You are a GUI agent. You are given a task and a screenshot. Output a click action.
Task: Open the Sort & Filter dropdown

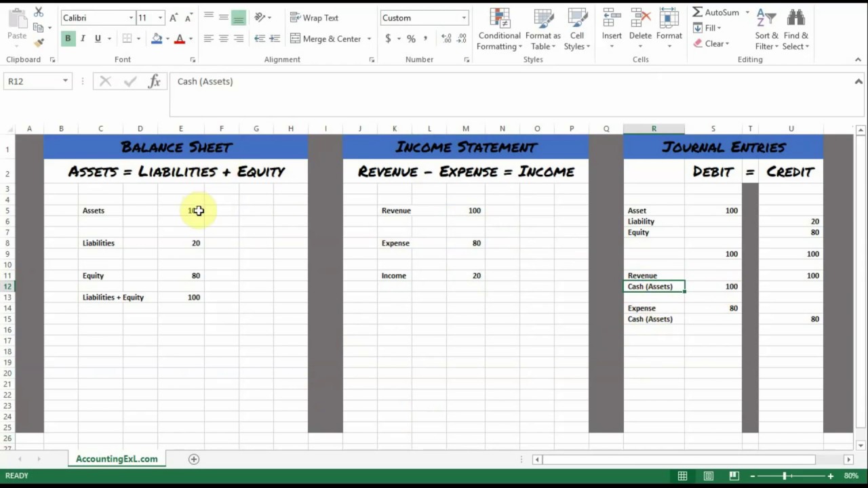tap(766, 29)
